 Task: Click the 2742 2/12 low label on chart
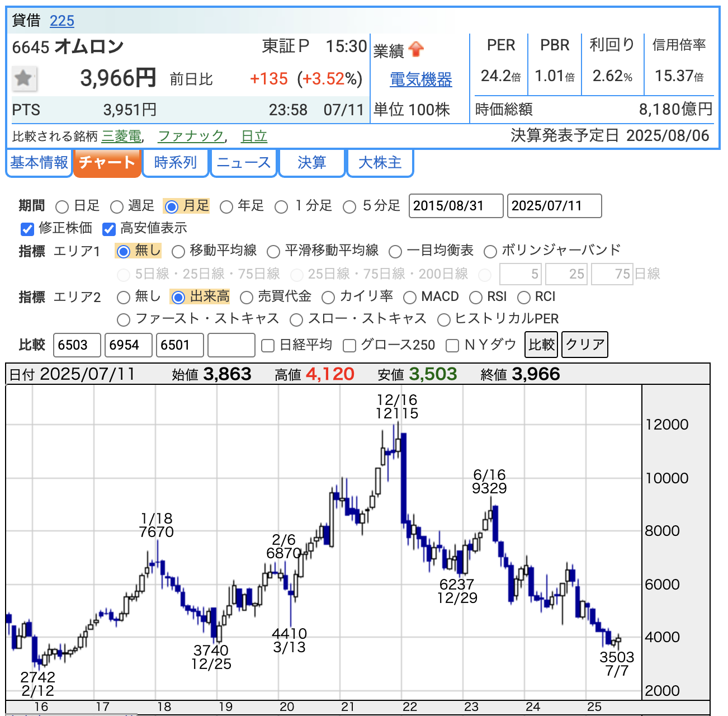coord(38,684)
